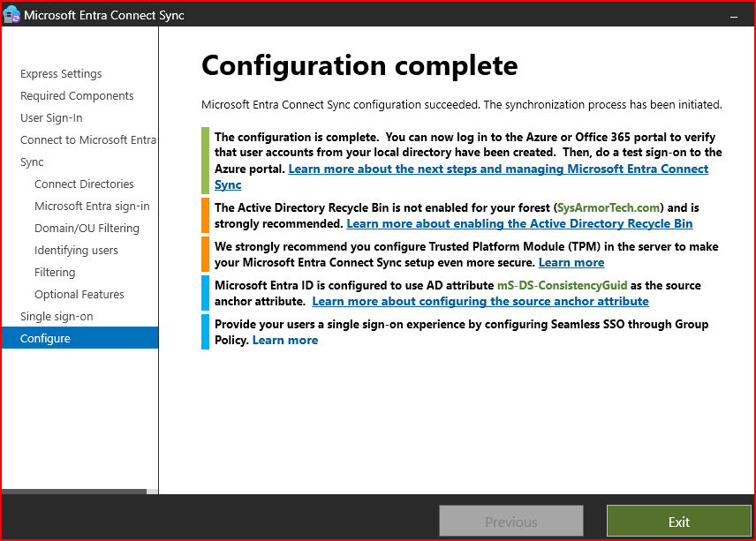The width and height of the screenshot is (756, 541).
Task: Minimize the Entra Connect Sync window
Action: coord(734,17)
